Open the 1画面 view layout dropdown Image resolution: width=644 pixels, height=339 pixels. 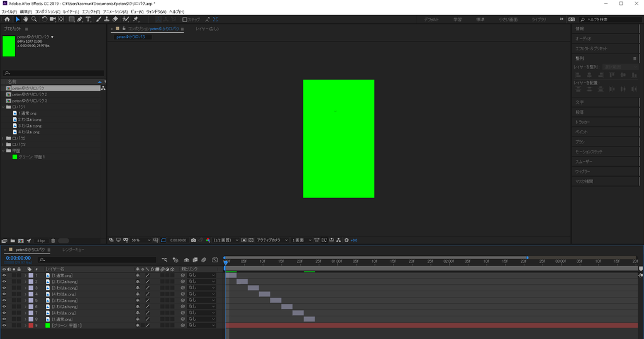coord(302,240)
